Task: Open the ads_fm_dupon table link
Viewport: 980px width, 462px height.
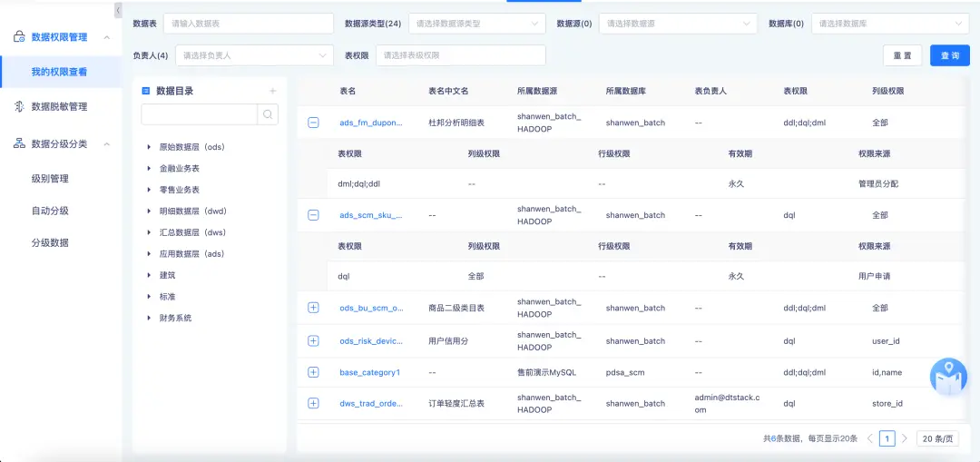Action: [370, 123]
